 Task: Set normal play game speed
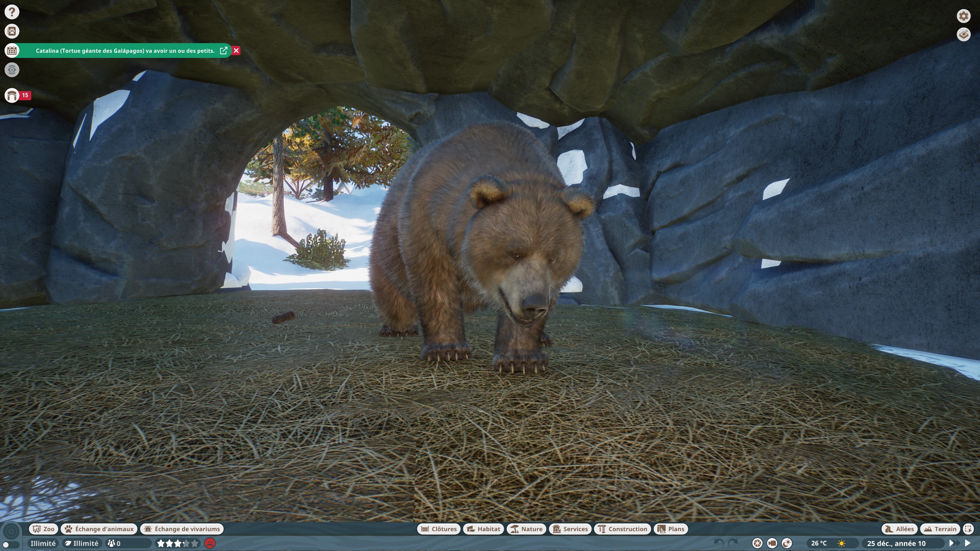point(968,543)
